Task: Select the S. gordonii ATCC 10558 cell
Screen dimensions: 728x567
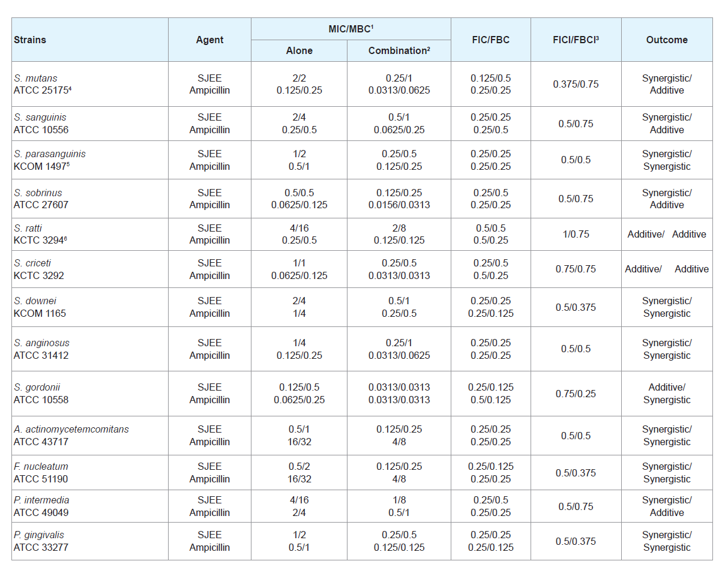Action: pyautogui.click(x=90, y=394)
